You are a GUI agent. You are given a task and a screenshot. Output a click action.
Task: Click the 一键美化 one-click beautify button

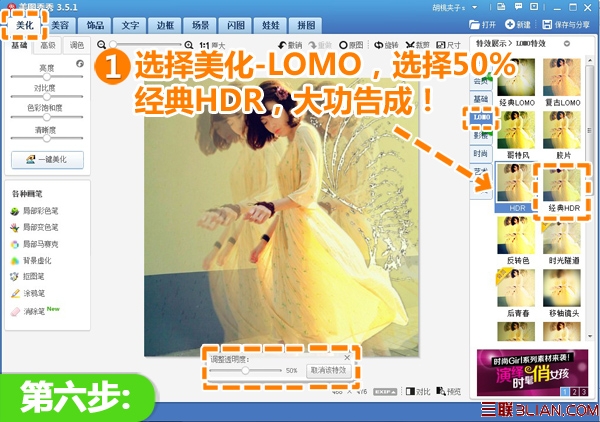click(47, 160)
